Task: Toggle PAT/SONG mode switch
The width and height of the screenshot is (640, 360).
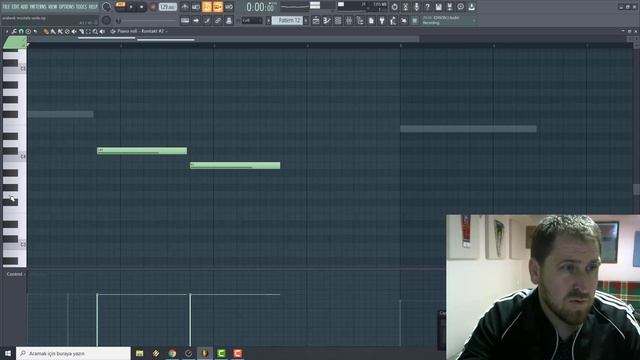Action: tap(120, 5)
